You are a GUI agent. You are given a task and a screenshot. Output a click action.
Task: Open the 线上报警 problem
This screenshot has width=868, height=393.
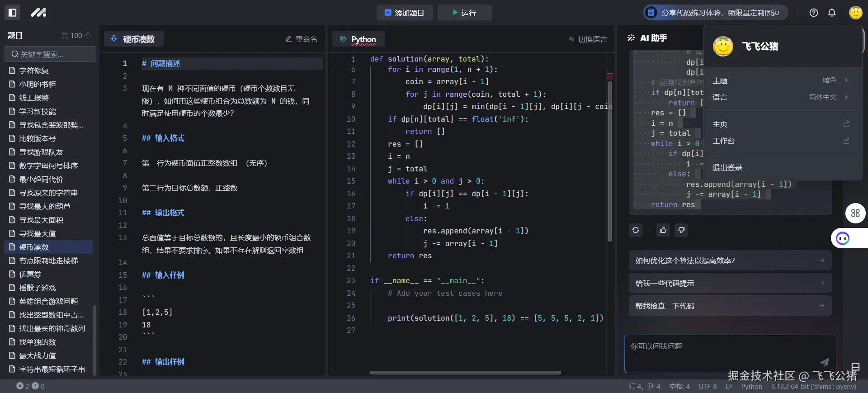[48, 98]
